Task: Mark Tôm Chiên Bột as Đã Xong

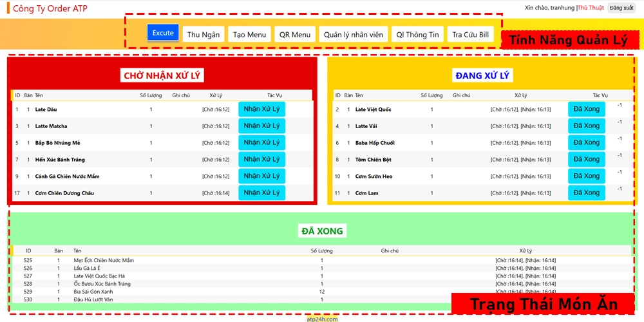Action: tap(587, 159)
